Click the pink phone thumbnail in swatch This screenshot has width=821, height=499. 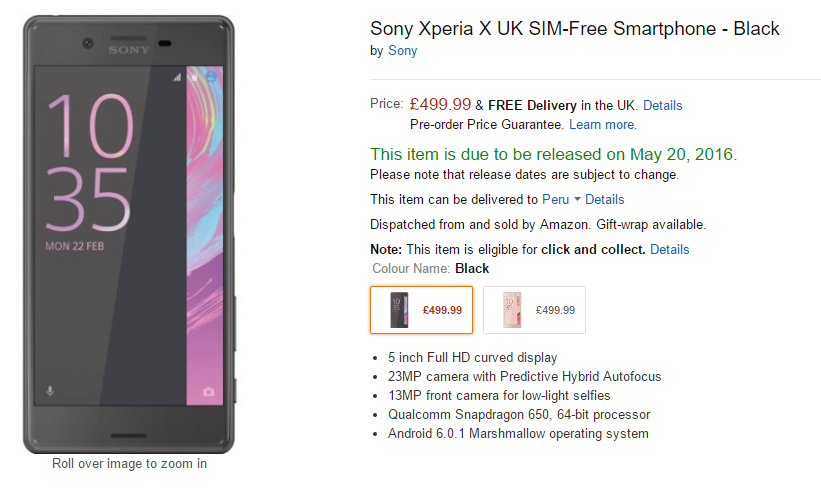click(x=512, y=310)
